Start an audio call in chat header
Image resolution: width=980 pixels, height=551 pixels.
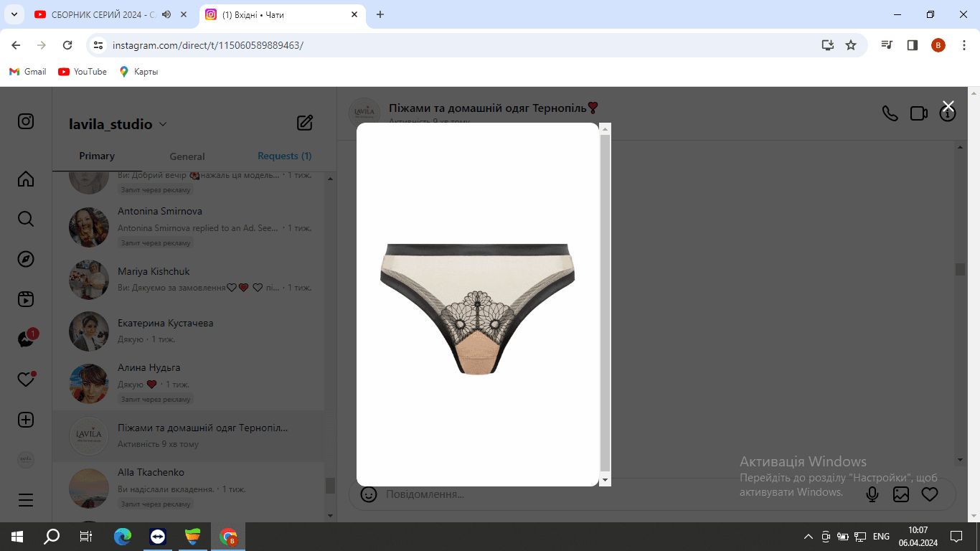(x=890, y=113)
